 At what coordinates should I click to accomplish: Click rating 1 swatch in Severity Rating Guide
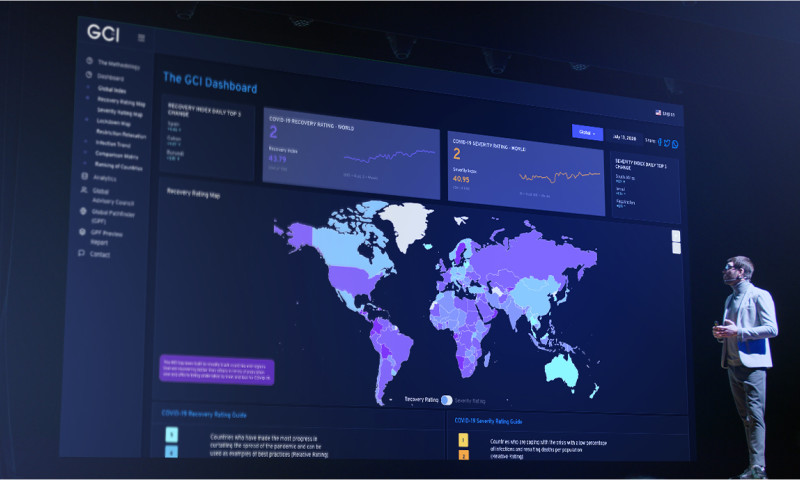pyautogui.click(x=464, y=440)
